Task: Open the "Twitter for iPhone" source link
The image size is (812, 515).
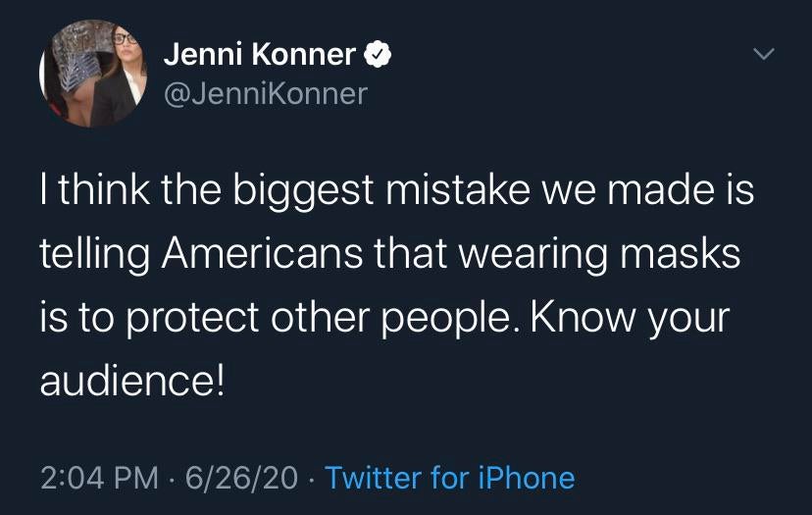Action: (x=449, y=478)
